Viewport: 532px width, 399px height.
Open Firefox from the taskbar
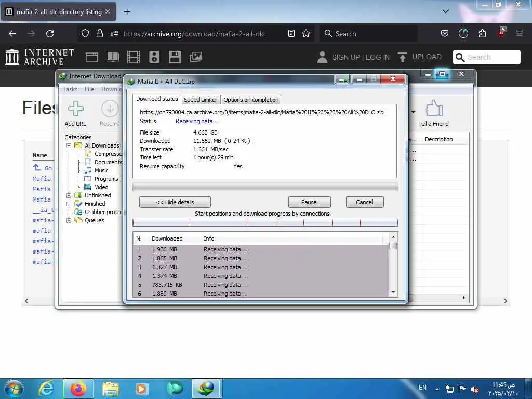78,389
